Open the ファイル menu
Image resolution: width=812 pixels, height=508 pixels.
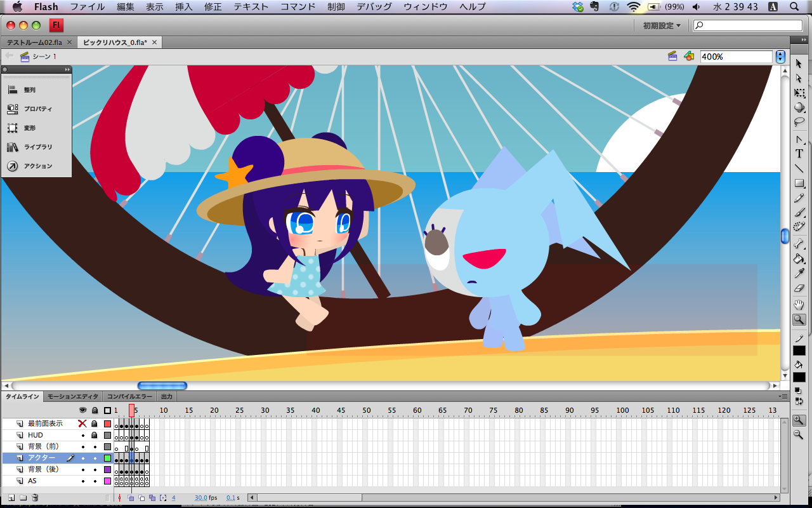88,7
